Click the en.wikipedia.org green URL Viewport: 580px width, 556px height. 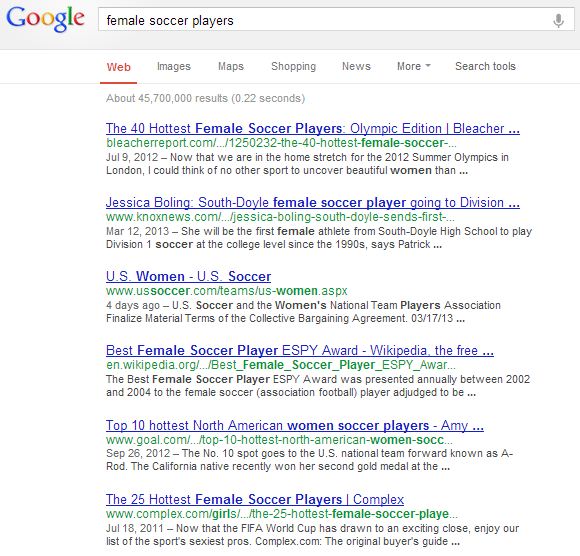(x=281, y=365)
